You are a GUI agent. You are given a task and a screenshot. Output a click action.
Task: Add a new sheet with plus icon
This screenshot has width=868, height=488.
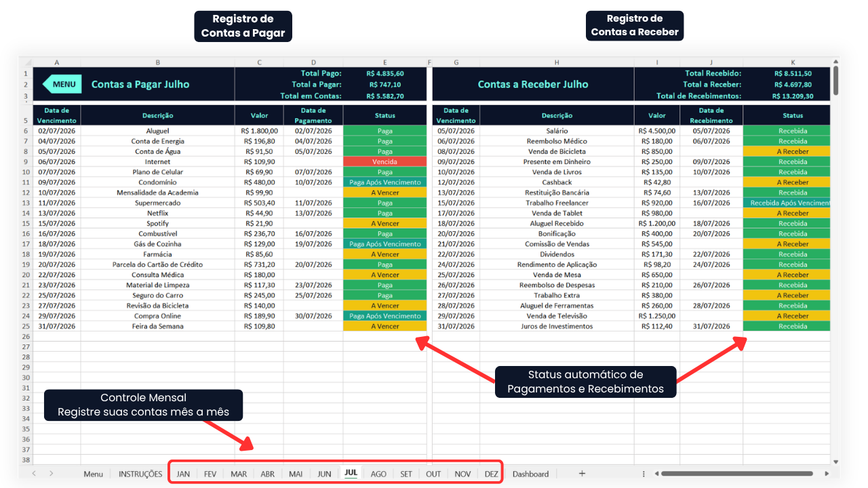coord(582,473)
